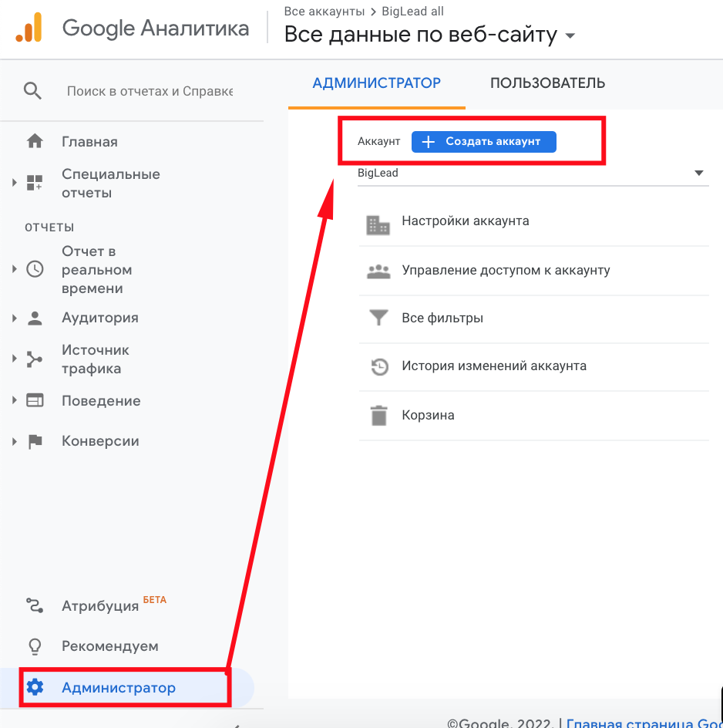
Task: Click the search magnifier icon
Action: (x=32, y=91)
